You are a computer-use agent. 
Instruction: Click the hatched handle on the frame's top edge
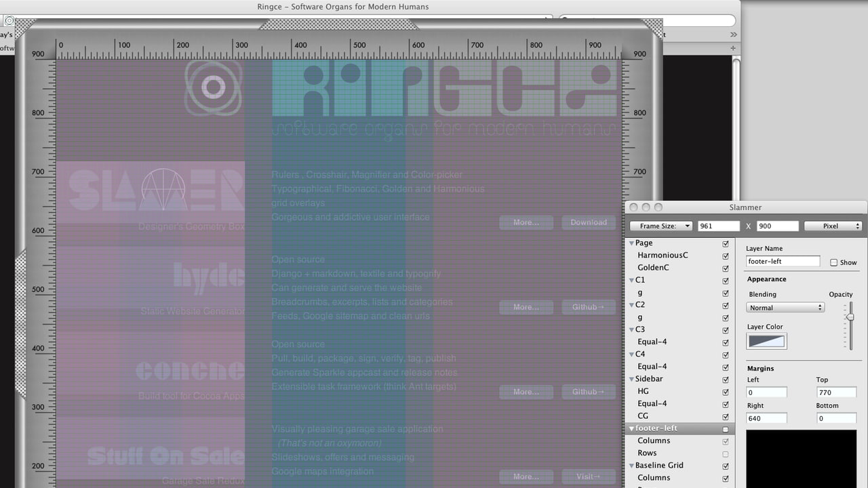click(x=338, y=24)
